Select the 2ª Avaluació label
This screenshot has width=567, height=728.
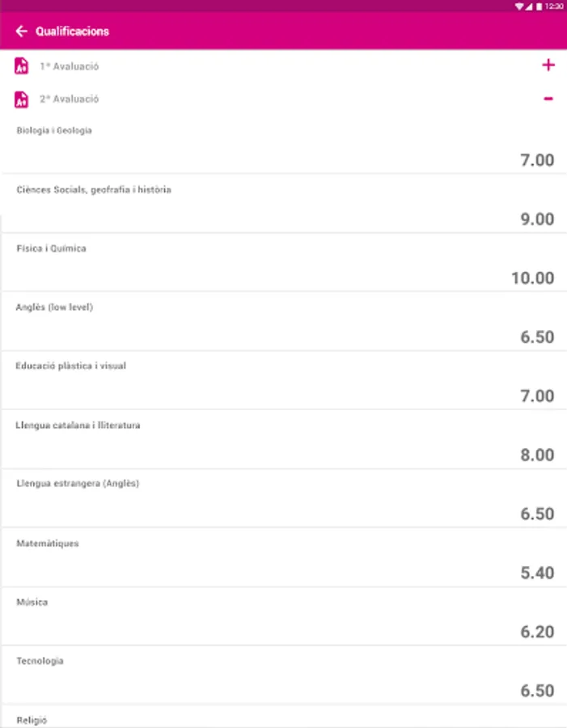70,99
